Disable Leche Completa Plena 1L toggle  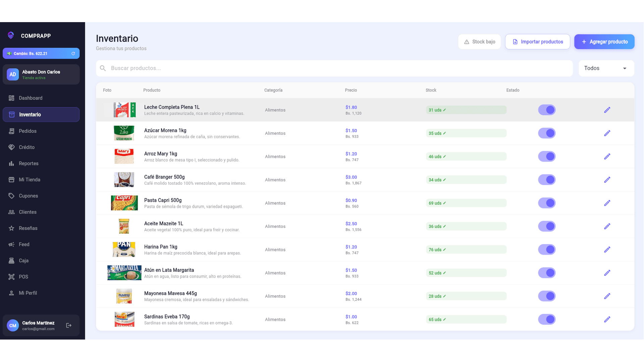point(547,110)
